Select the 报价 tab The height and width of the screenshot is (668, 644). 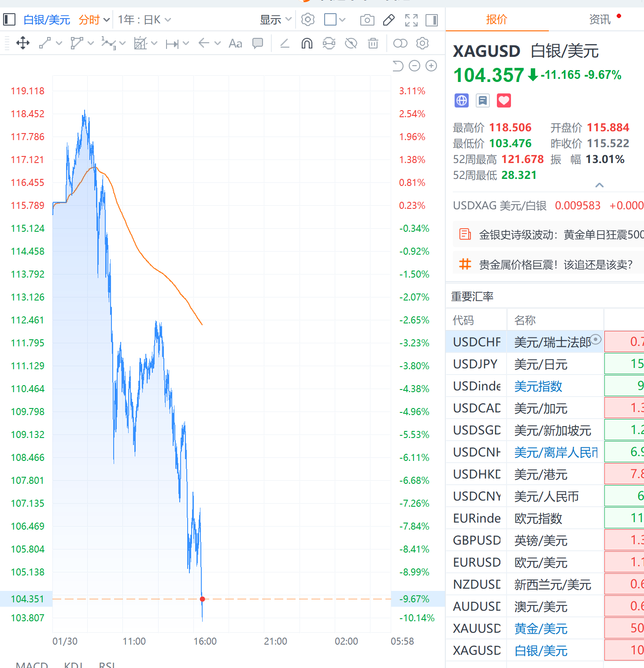pyautogui.click(x=496, y=19)
